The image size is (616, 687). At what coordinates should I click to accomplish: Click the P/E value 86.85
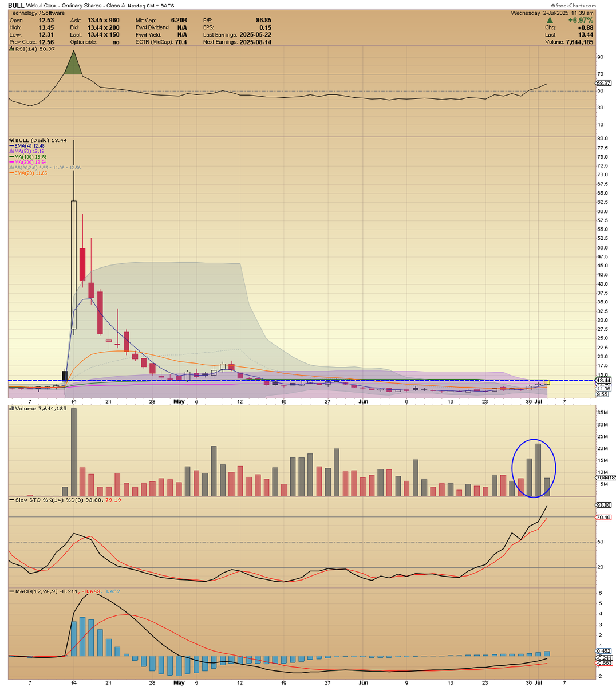click(264, 20)
